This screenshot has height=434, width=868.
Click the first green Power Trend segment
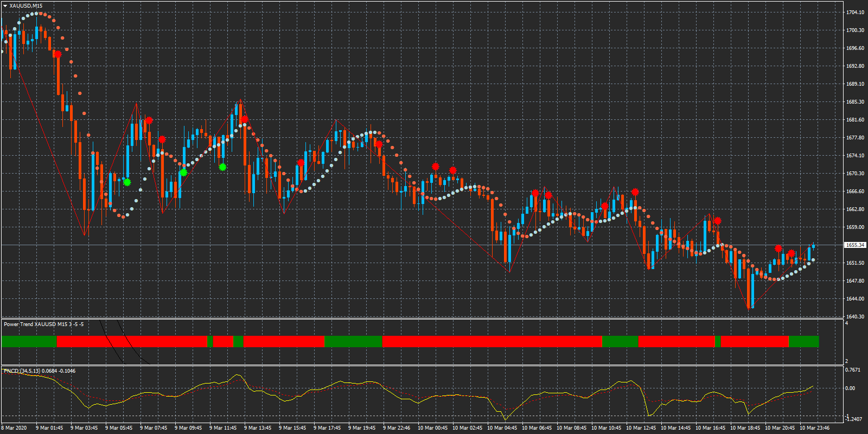point(29,341)
